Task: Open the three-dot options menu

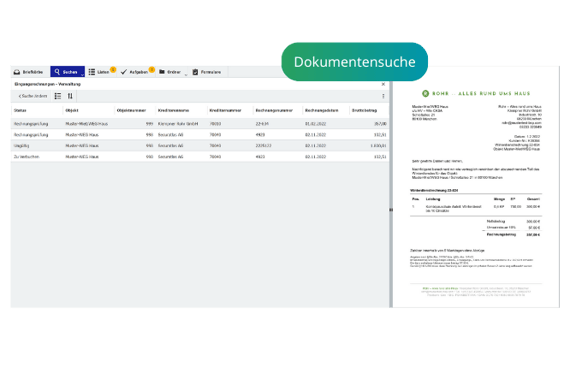Action: 383,96
